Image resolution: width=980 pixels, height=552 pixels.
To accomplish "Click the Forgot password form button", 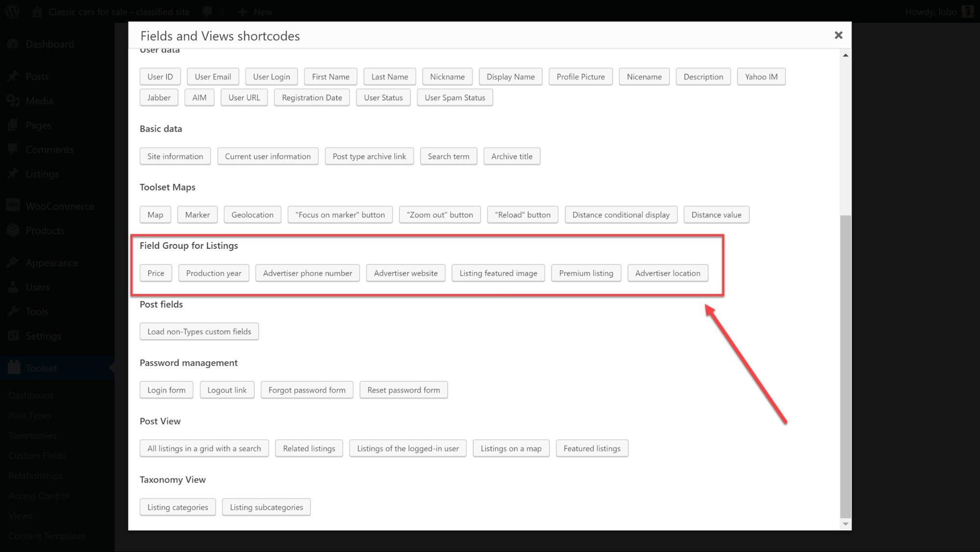I will coord(307,390).
